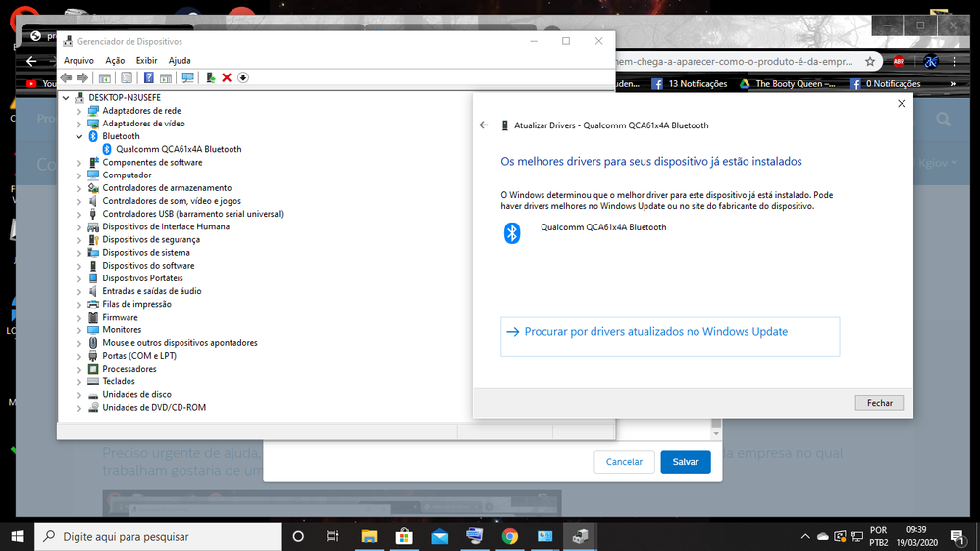This screenshot has width=980, height=551.
Task: Select Entradas e saídas de áudio row
Action: click(152, 291)
